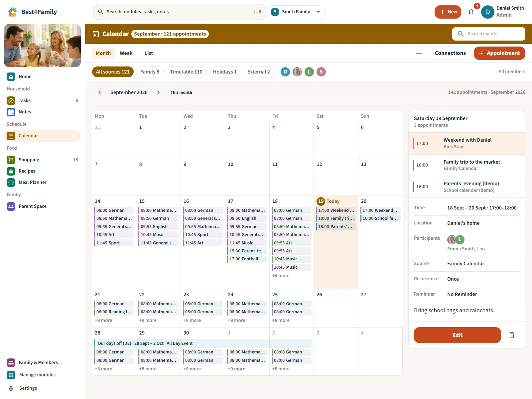Open Tasks from sidebar icon

click(11, 100)
